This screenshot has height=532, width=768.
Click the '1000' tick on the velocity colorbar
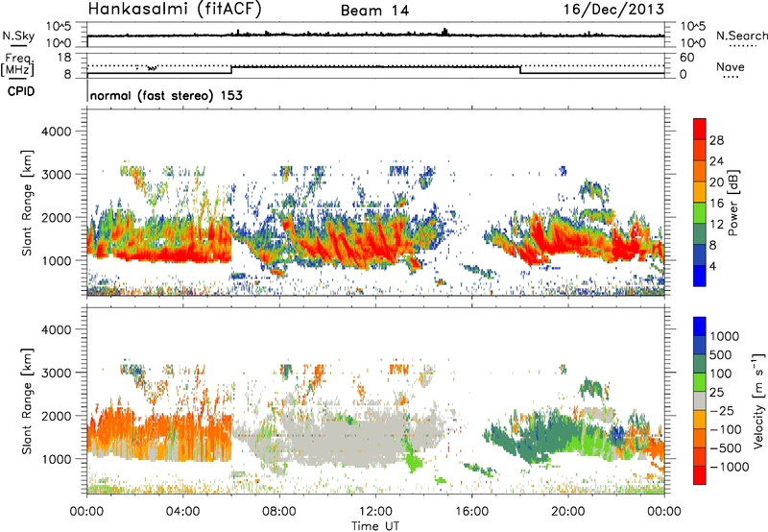[725, 336]
